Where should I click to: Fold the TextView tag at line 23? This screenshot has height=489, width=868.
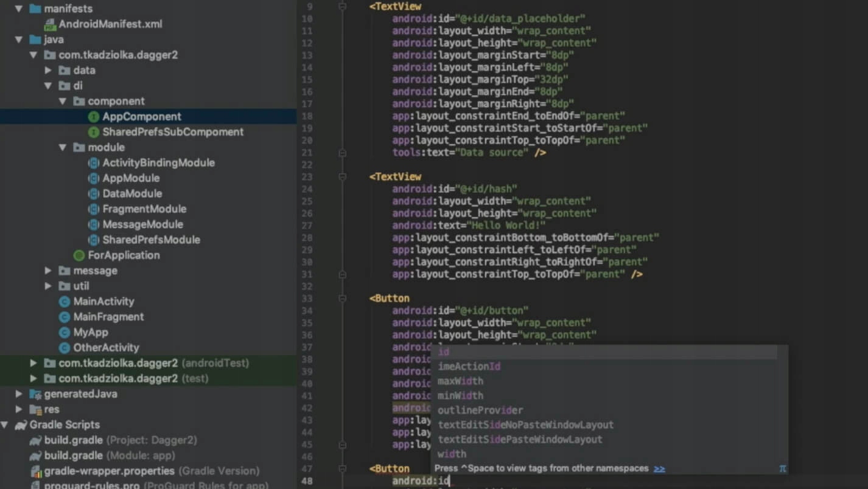click(x=342, y=177)
